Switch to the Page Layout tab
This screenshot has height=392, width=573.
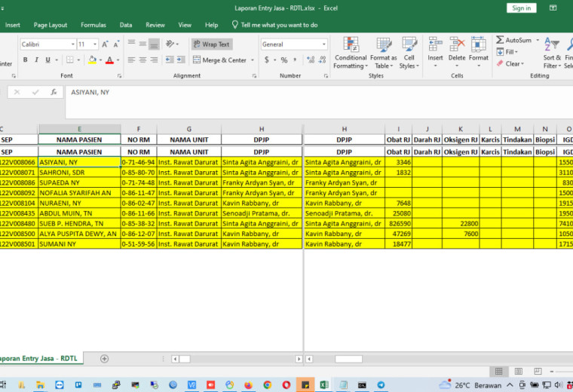[50, 25]
